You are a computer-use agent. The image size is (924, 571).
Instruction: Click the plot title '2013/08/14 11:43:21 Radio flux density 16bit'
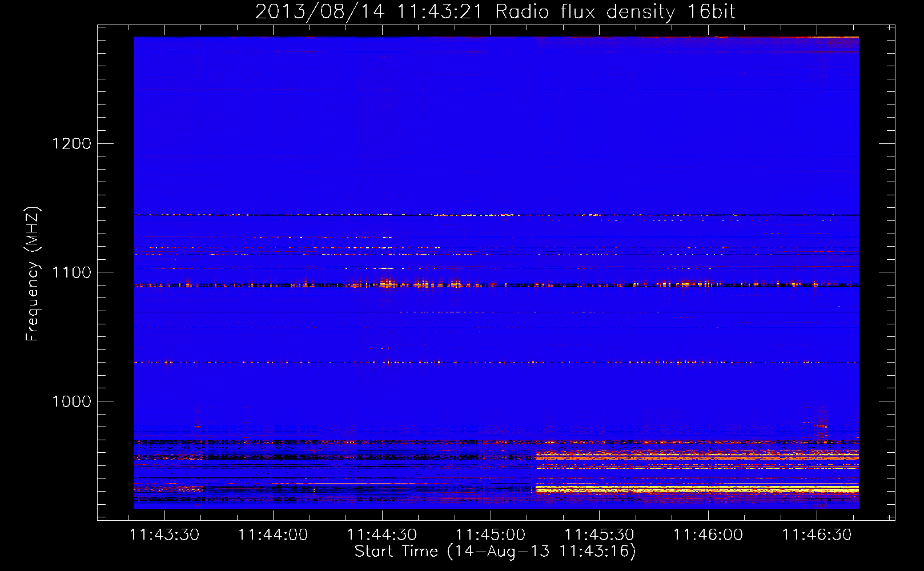coord(495,12)
